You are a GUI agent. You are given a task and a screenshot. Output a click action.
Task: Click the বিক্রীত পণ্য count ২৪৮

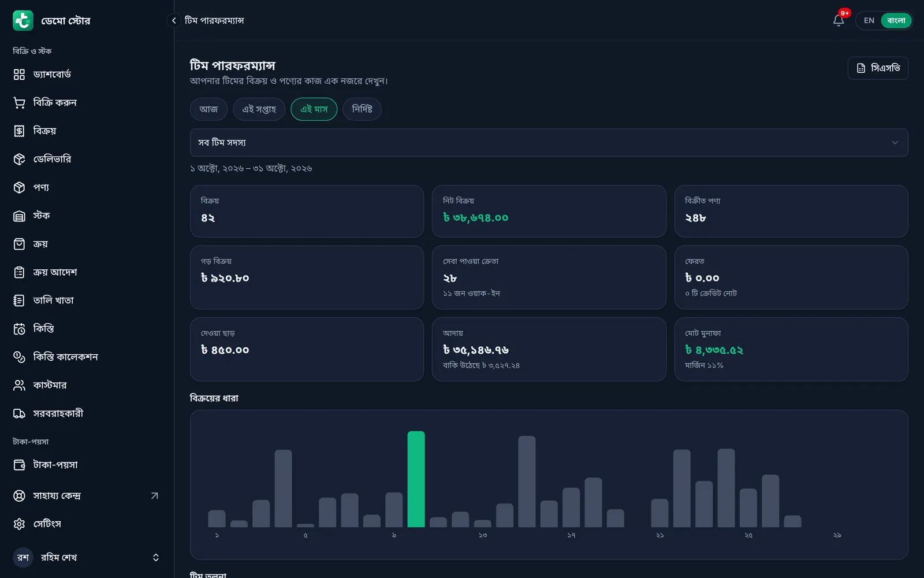coord(695,218)
